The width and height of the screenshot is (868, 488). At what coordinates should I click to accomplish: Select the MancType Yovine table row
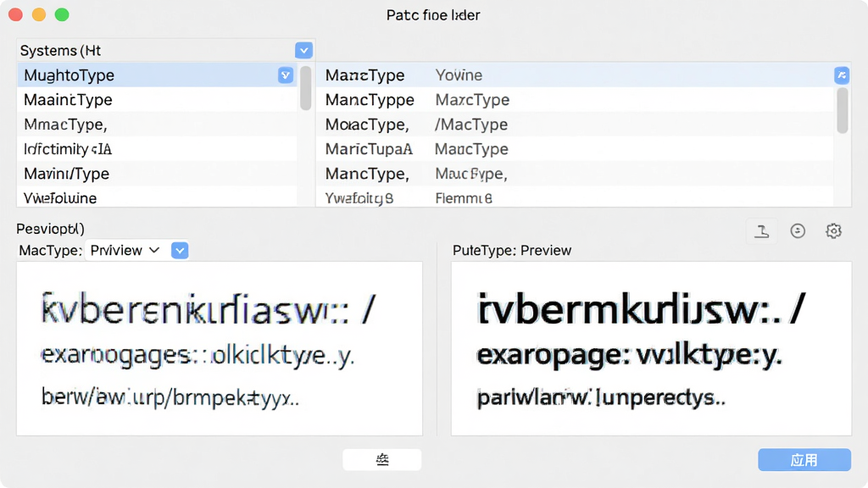tap(575, 75)
